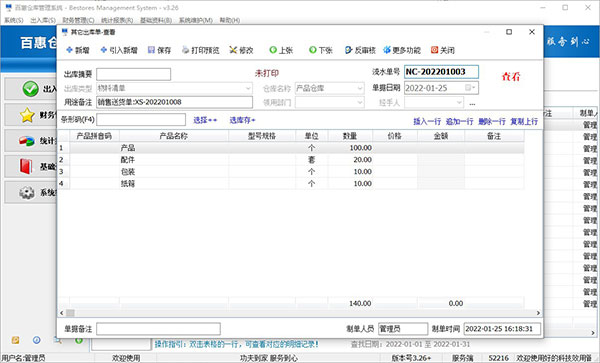Expand the 领用部门 dropdown
The height and width of the screenshot is (363, 600).
359,103
